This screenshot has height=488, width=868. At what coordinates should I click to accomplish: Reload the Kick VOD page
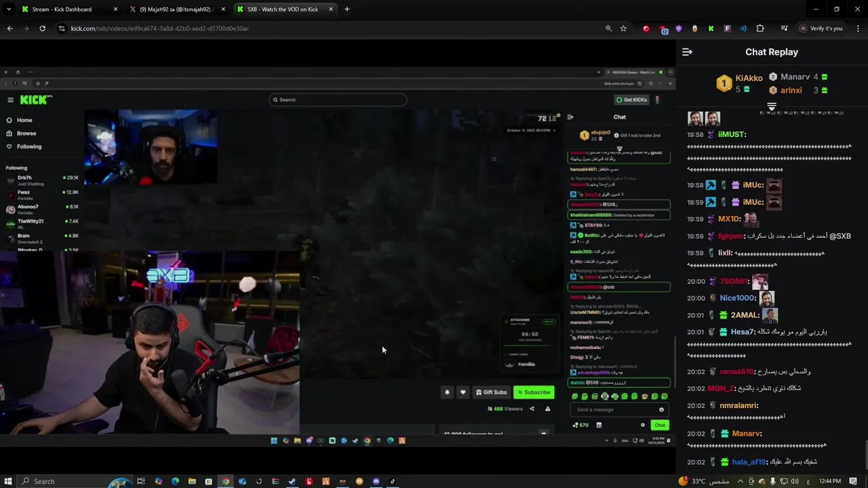[x=42, y=28]
